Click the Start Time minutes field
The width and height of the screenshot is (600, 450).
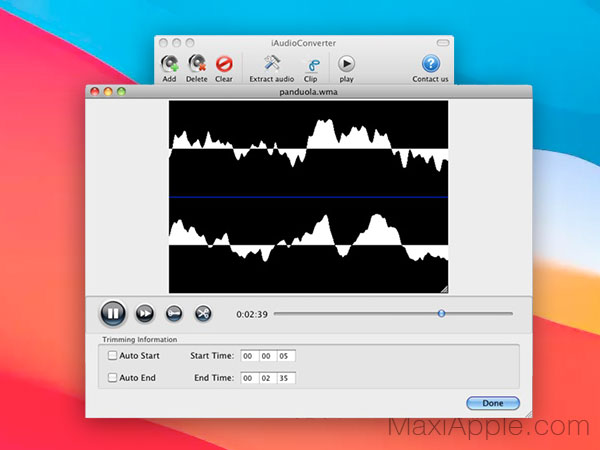(267, 356)
